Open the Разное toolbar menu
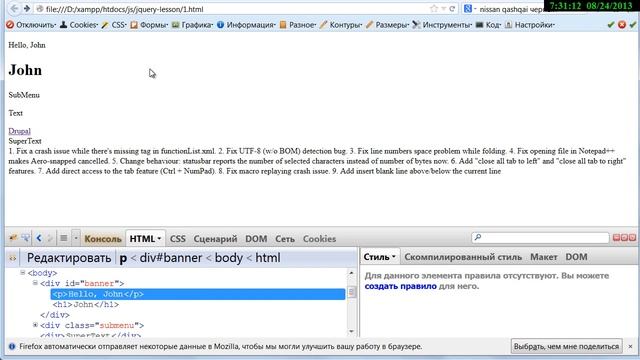This screenshot has width=640, height=360. 298,25
